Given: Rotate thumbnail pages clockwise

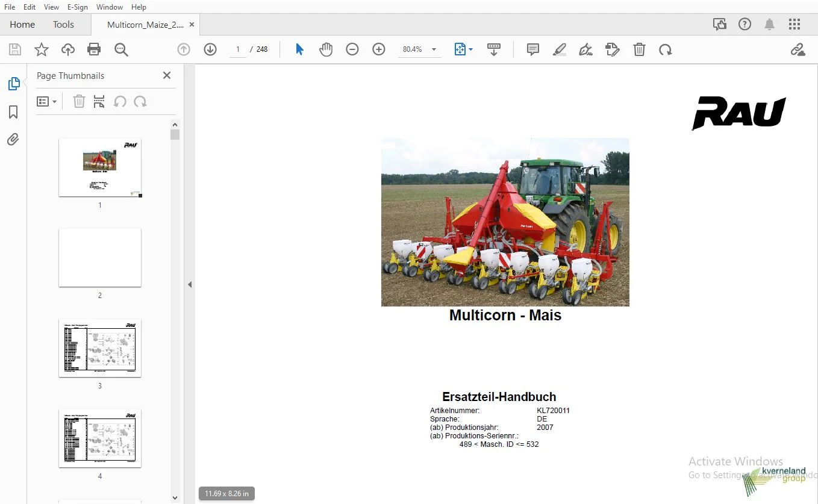Looking at the screenshot, I should pyautogui.click(x=140, y=102).
